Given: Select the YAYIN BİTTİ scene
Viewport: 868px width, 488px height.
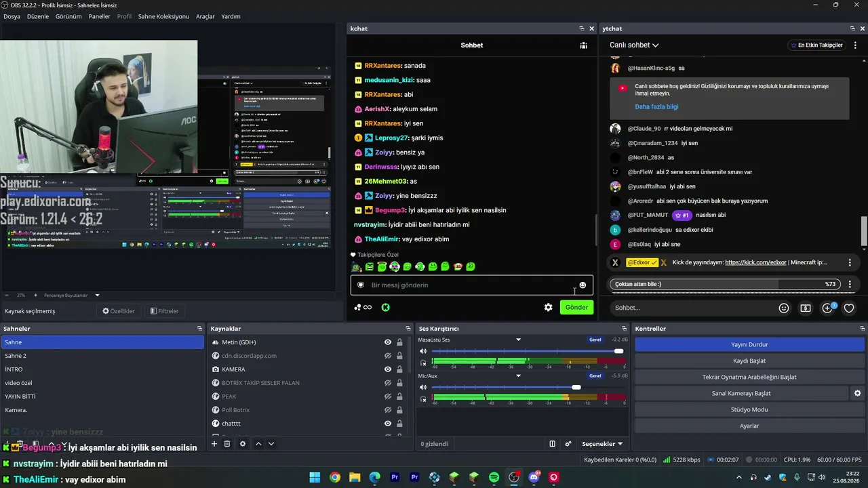Looking at the screenshot, I should tap(102, 396).
